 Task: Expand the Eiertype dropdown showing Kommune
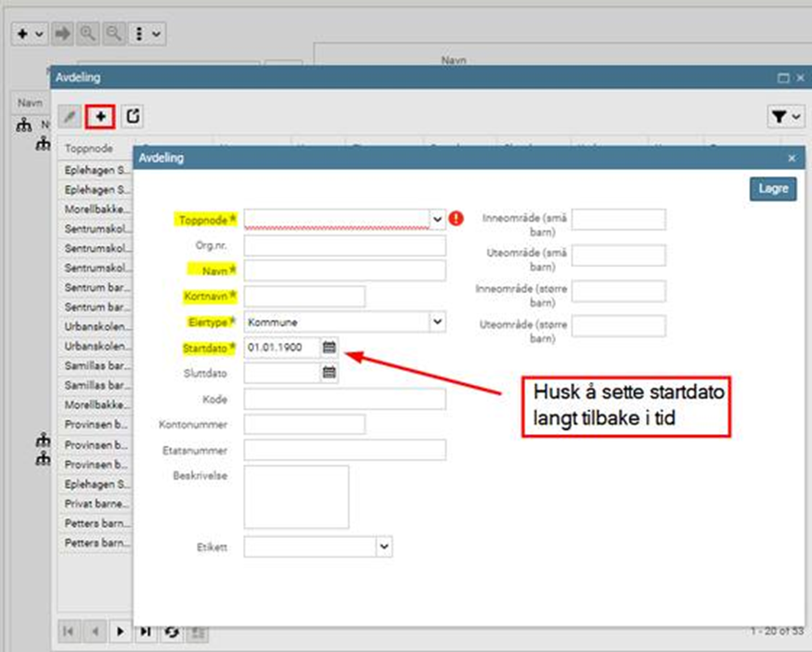(437, 322)
